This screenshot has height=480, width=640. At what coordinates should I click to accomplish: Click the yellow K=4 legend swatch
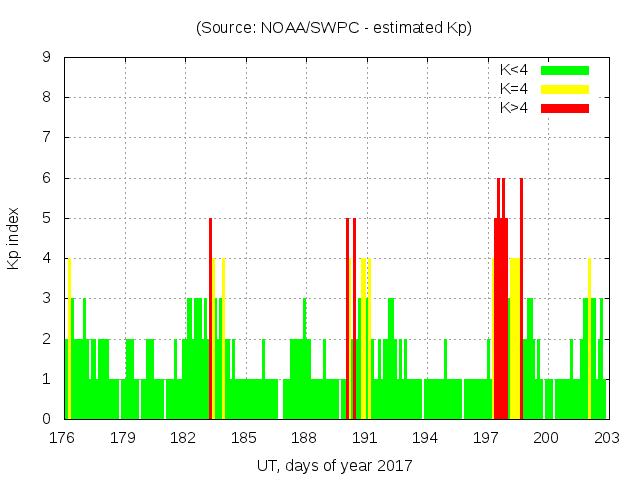(x=565, y=89)
